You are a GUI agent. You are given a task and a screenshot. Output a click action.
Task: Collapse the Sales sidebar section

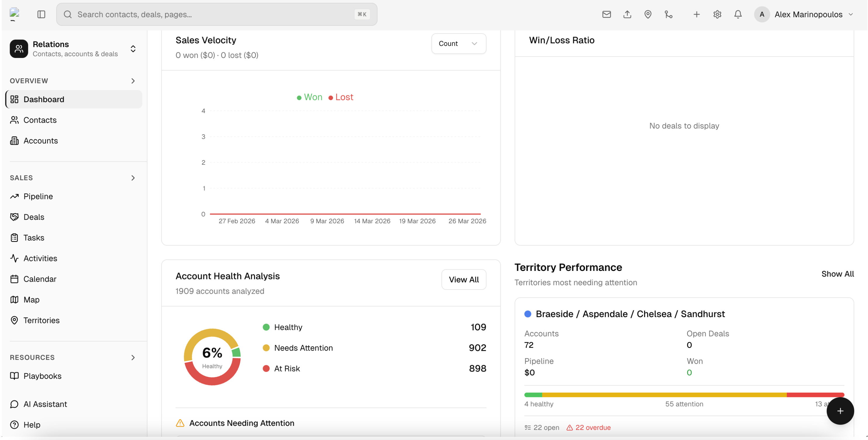(133, 178)
